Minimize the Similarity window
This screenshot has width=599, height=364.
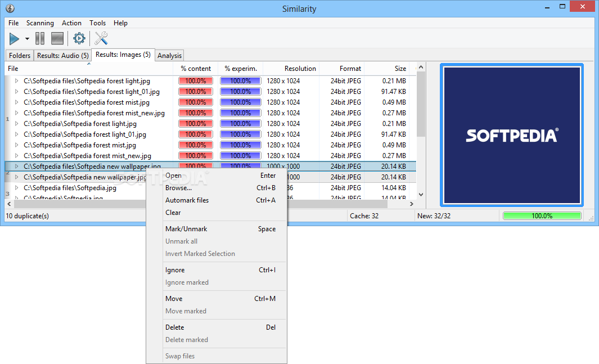click(547, 7)
